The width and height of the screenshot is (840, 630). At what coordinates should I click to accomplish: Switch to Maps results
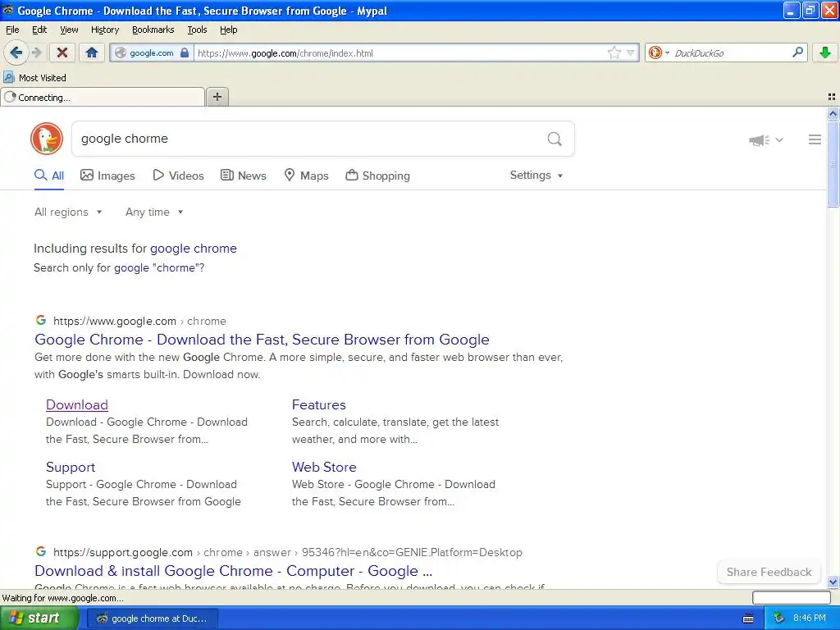306,176
